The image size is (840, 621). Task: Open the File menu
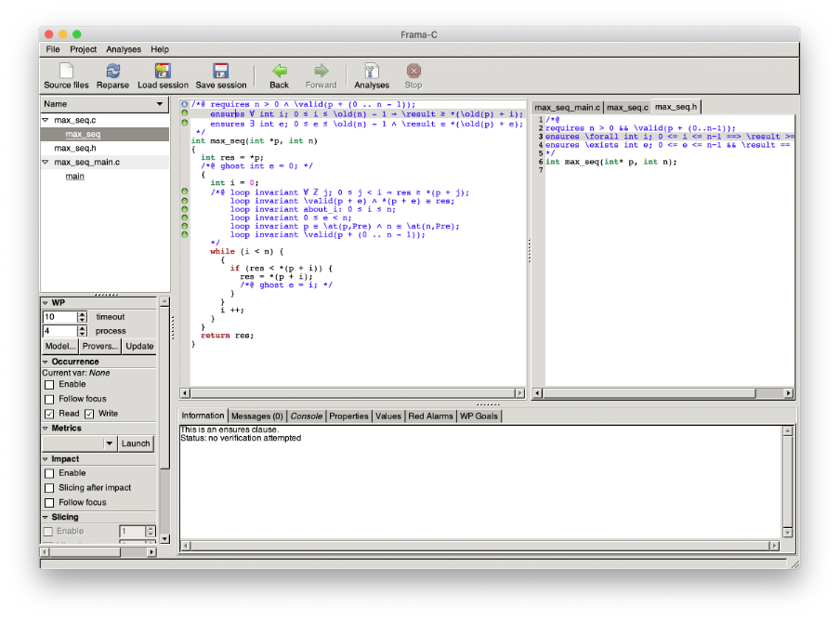[52, 49]
